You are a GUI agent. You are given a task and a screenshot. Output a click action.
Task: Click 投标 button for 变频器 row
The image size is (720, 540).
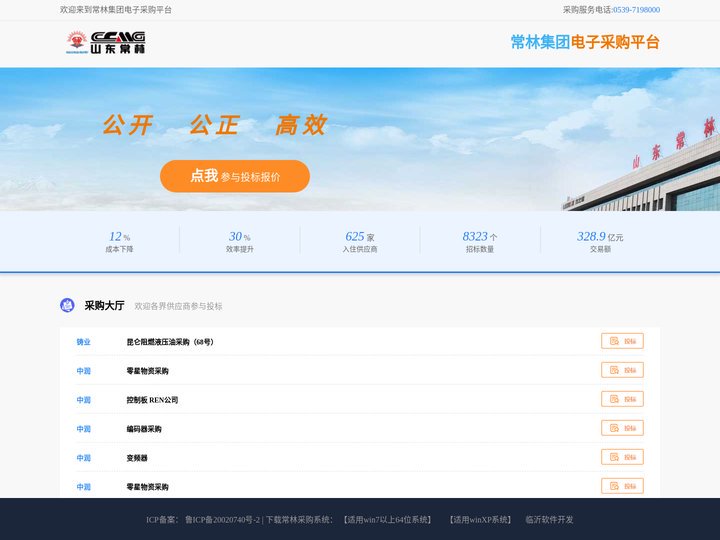point(622,457)
